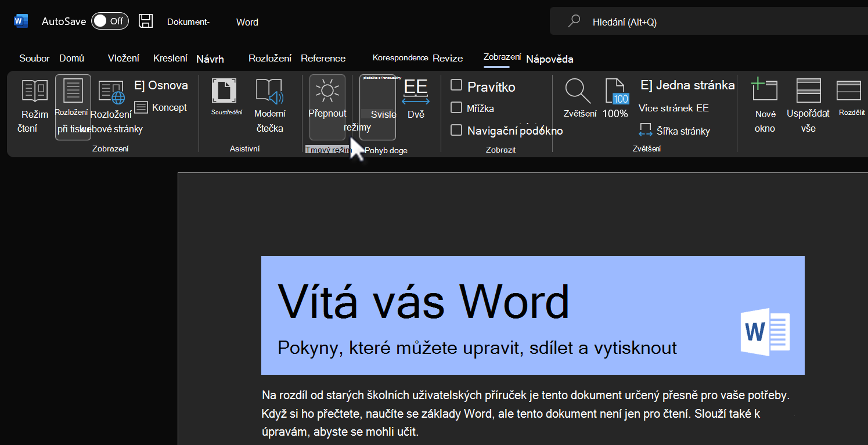This screenshot has width=868, height=445.
Task: Switch to Rozložení webové stránky view
Action: 111,107
